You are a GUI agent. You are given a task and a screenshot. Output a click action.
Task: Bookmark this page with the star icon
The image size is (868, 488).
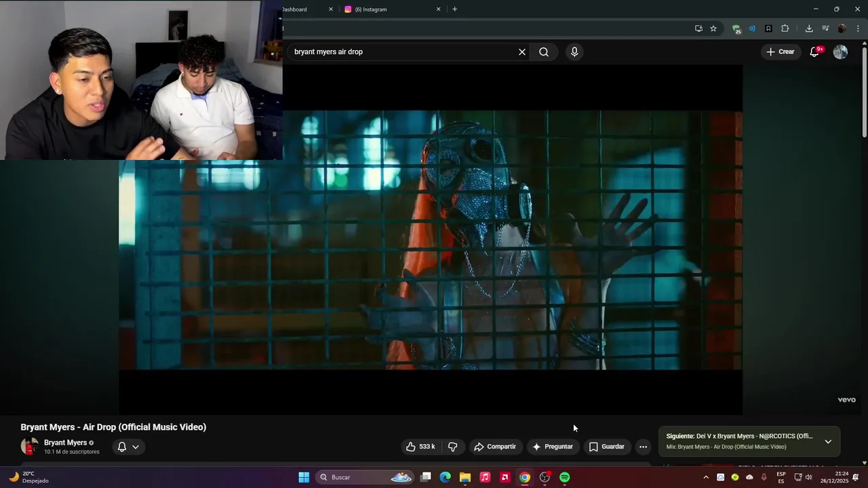coord(713,28)
